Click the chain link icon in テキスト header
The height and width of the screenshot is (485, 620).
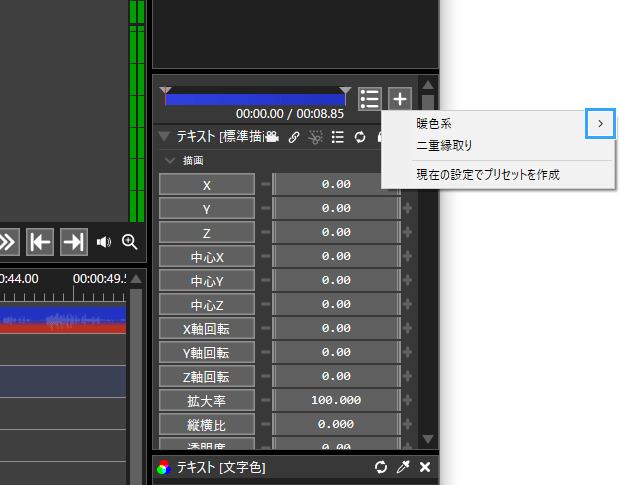294,137
